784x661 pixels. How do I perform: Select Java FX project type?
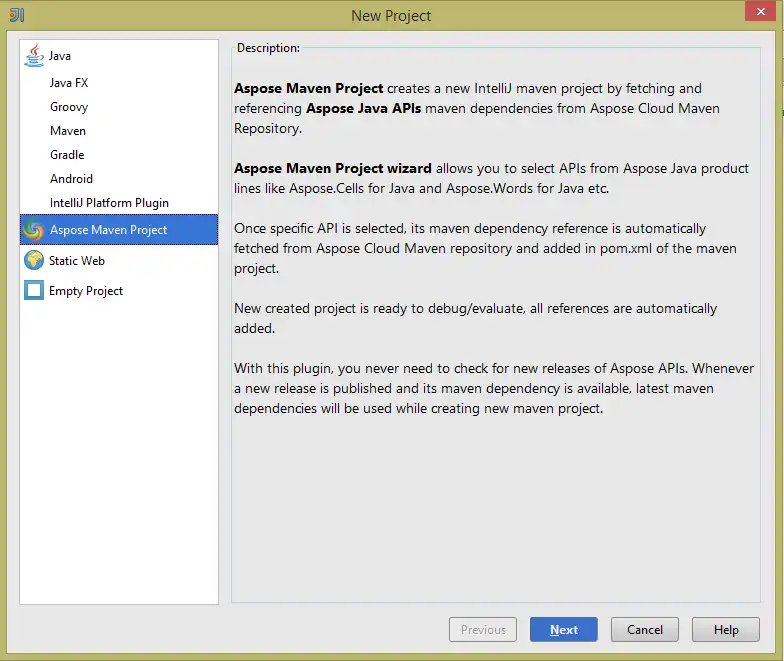69,83
